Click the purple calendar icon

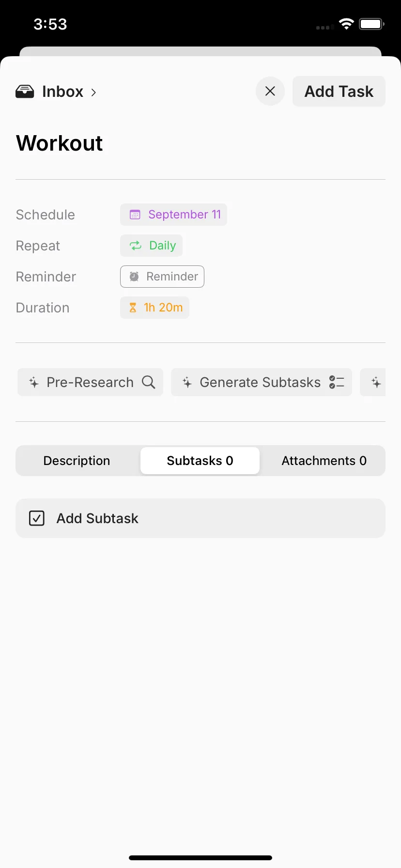(x=135, y=215)
